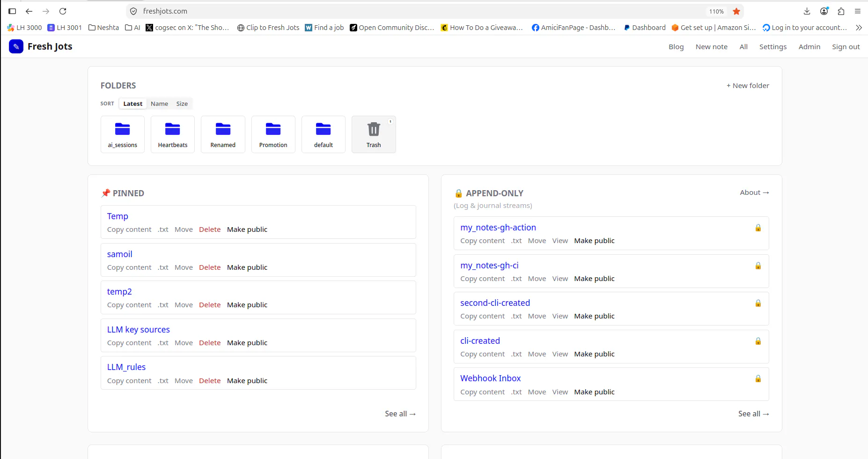Open the Temp pinned note
Screen dimensions: 868x459
[x=118, y=216]
